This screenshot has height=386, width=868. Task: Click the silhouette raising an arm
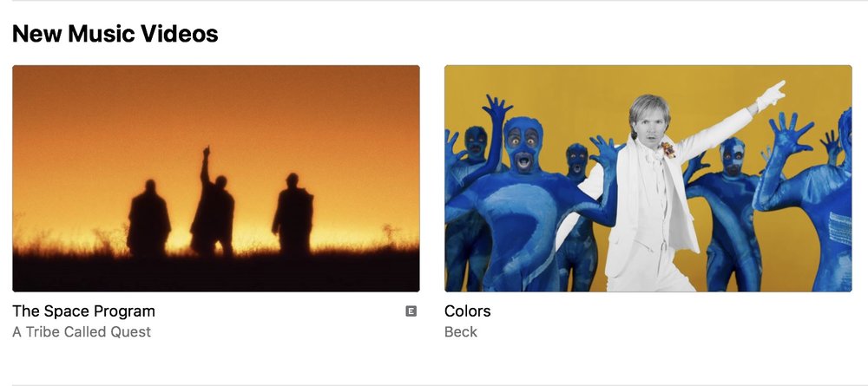(213, 205)
